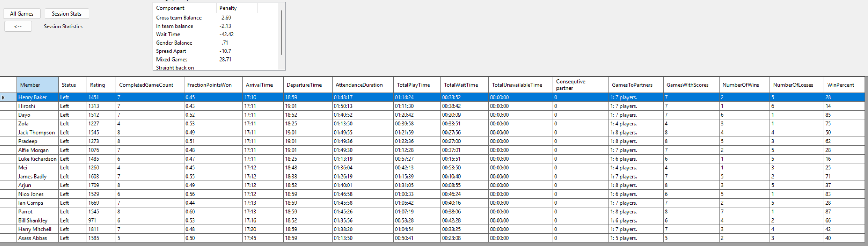Click the Spread Apart penalty row
The height and width of the screenshot is (246, 868).
pos(216,51)
